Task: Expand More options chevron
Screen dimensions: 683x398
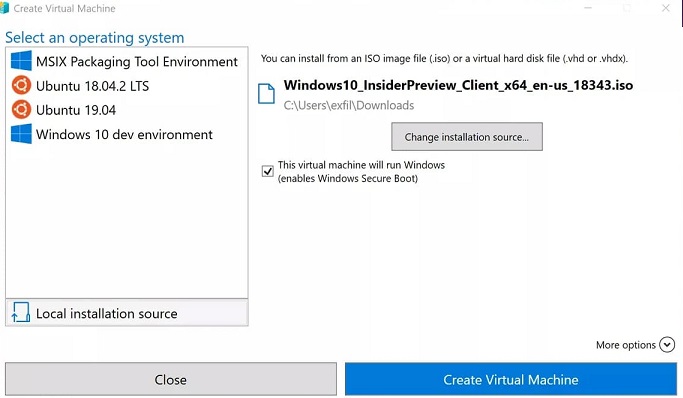Action: [667, 344]
